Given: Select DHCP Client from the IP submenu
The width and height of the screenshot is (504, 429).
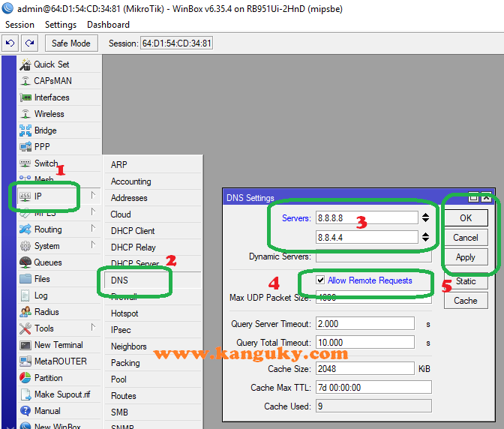Looking at the screenshot, I should tap(153, 231).
